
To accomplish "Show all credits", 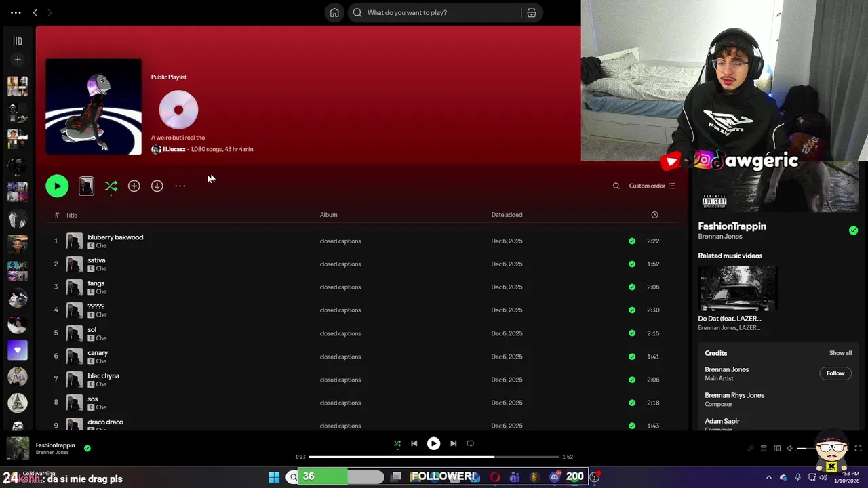I will (840, 353).
